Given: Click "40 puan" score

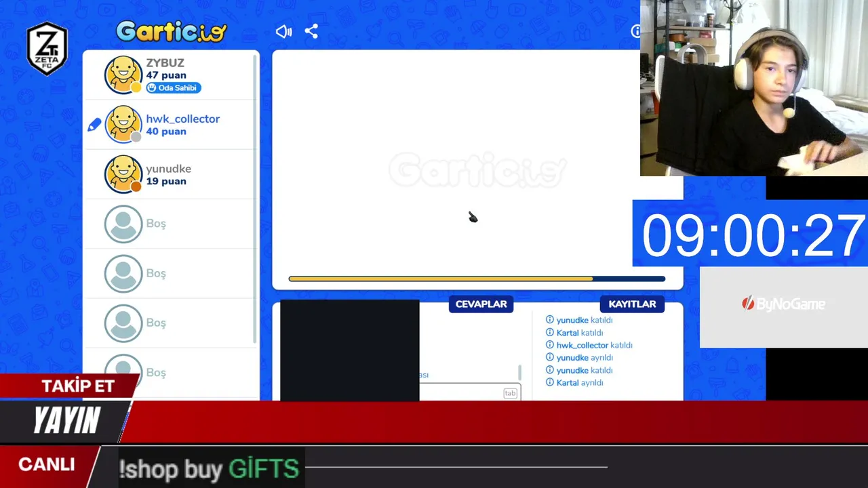Looking at the screenshot, I should point(165,131).
